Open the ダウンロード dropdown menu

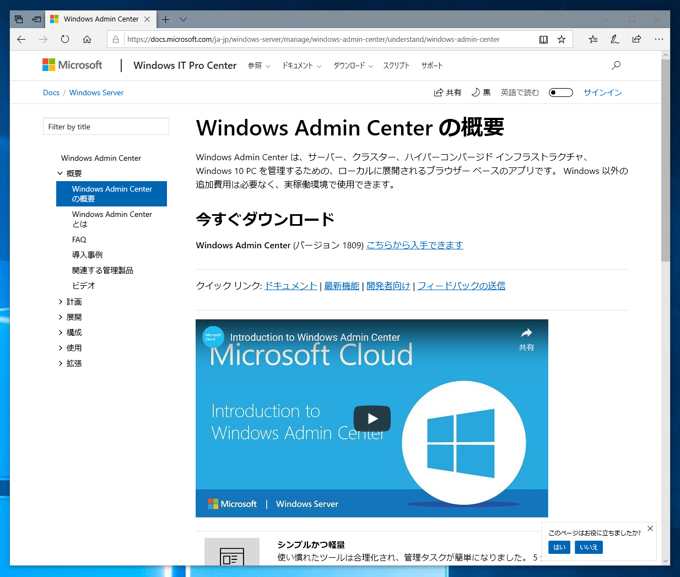[x=353, y=66]
